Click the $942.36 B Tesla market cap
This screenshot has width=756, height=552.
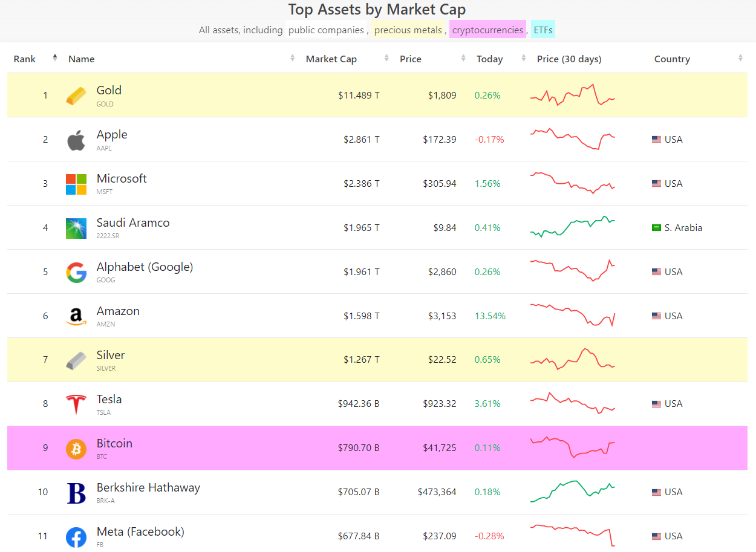coord(359,404)
